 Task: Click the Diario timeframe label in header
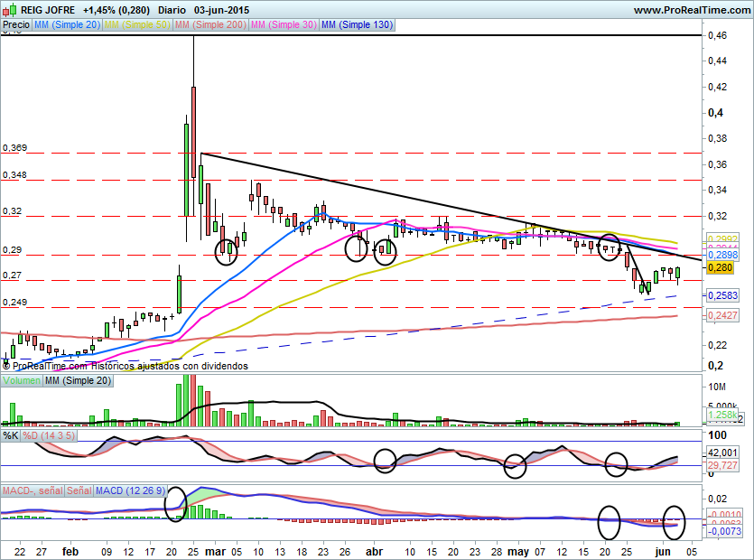coord(172,10)
